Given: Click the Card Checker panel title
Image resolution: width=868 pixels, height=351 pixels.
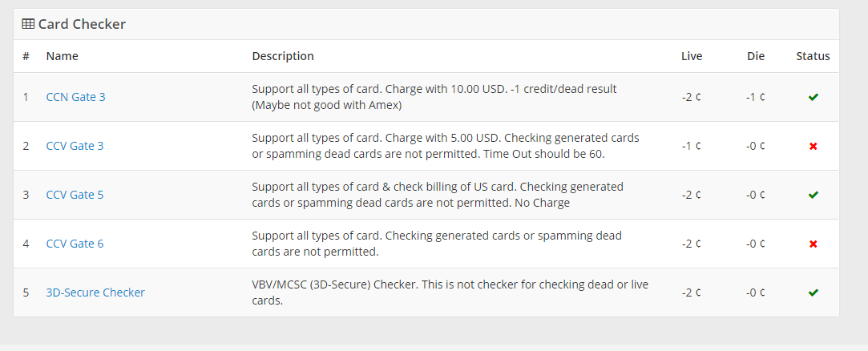Looking at the screenshot, I should (x=82, y=24).
